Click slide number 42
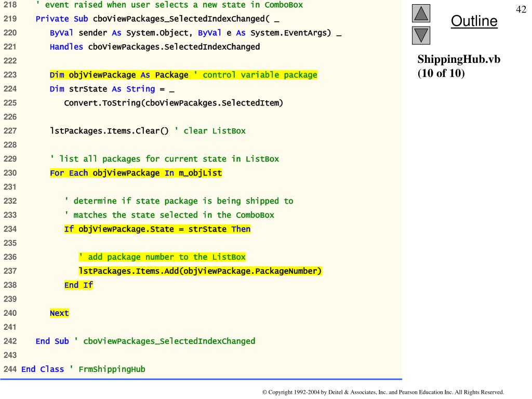 click(x=521, y=9)
